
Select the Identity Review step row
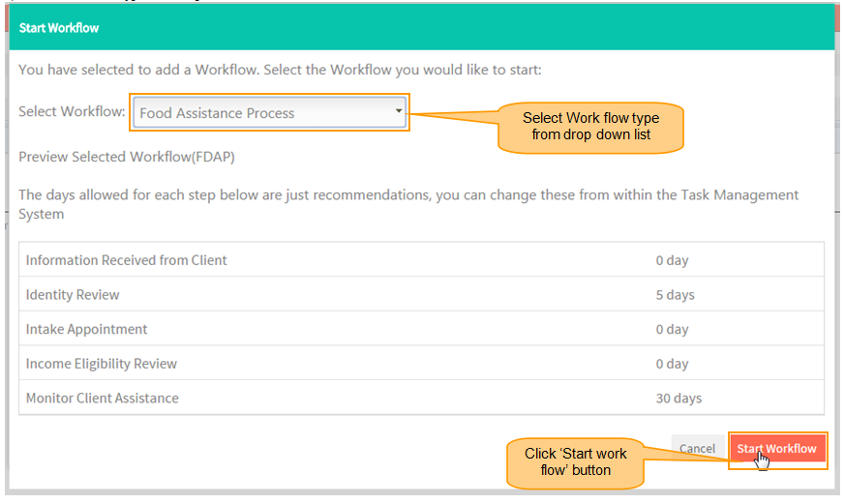(x=421, y=294)
